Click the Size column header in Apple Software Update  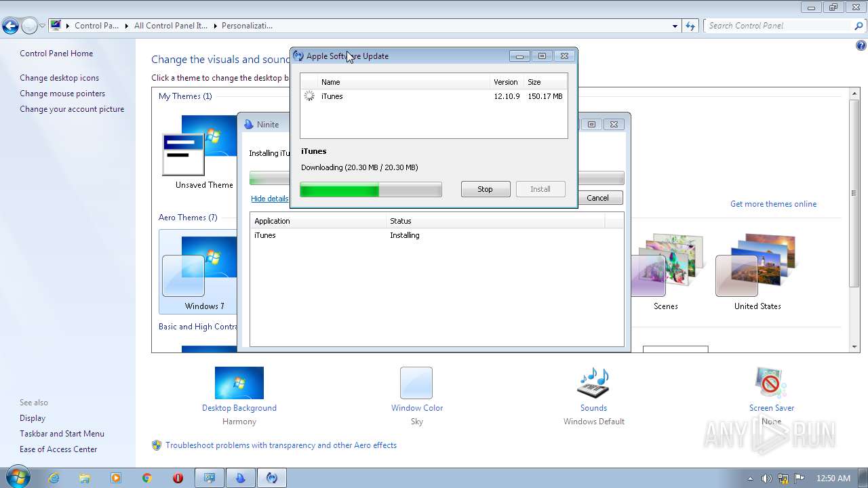(x=545, y=82)
